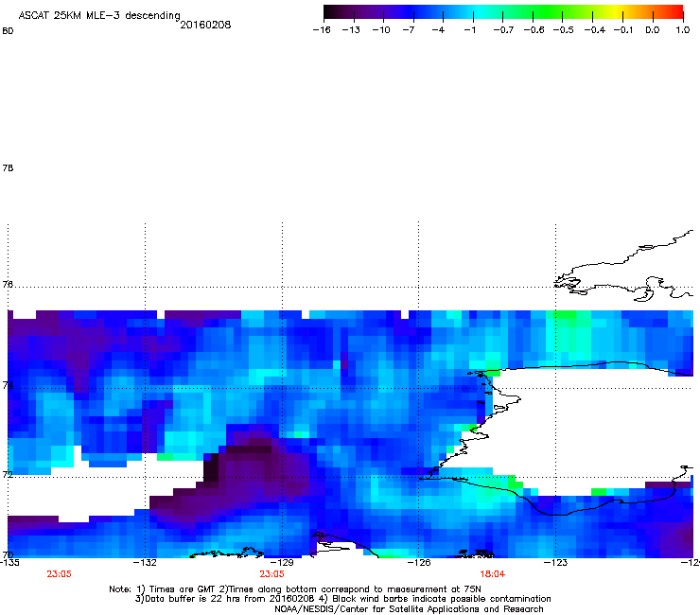Screen dimensions: 700x615
Task: Click the 72 latitude label
Action: pyautogui.click(x=8, y=474)
